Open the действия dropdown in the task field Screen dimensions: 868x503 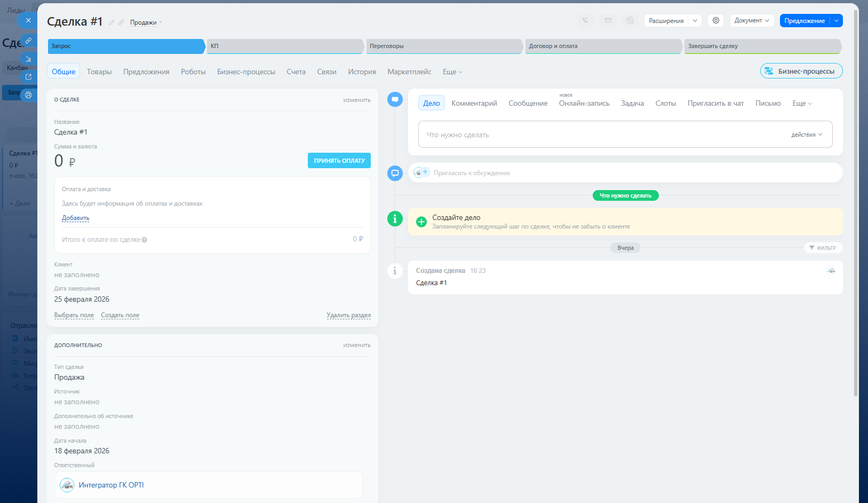coord(806,135)
